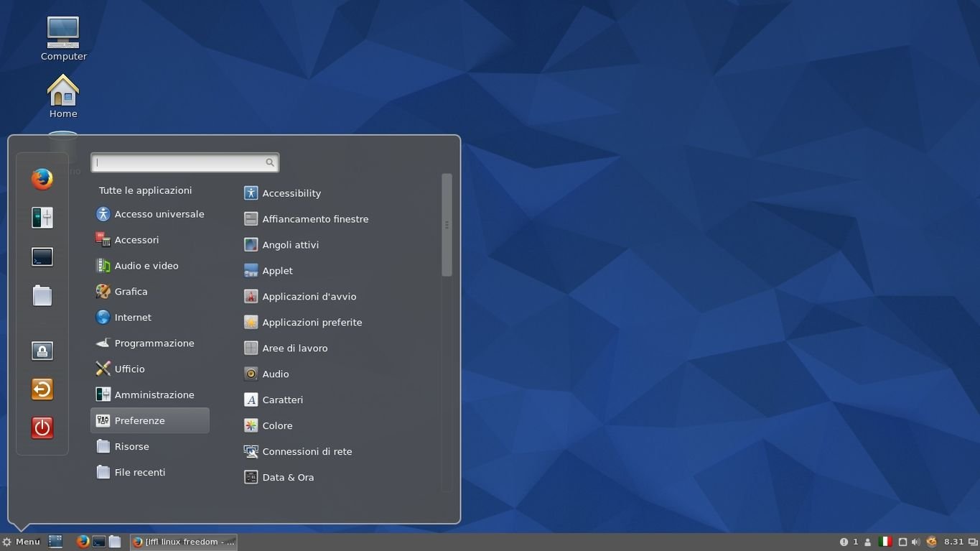Click the lock screen icon
The height and width of the screenshot is (551, 980).
42,351
